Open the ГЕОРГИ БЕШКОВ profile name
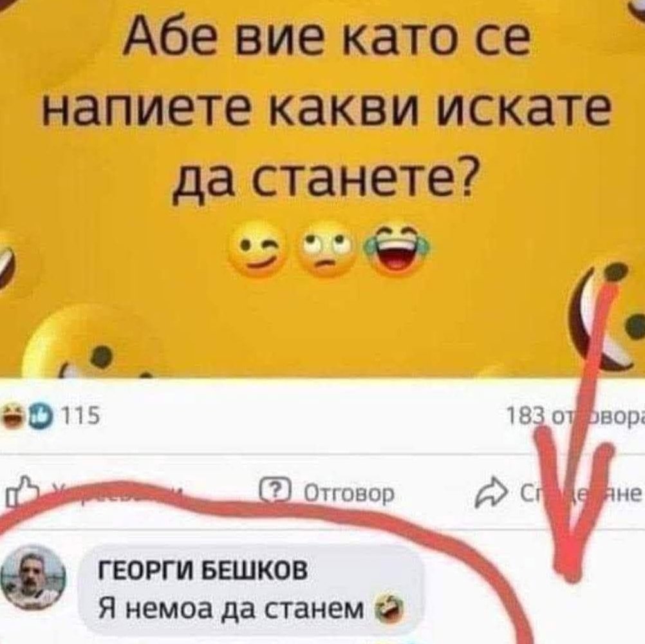645x644 pixels. coord(202,571)
